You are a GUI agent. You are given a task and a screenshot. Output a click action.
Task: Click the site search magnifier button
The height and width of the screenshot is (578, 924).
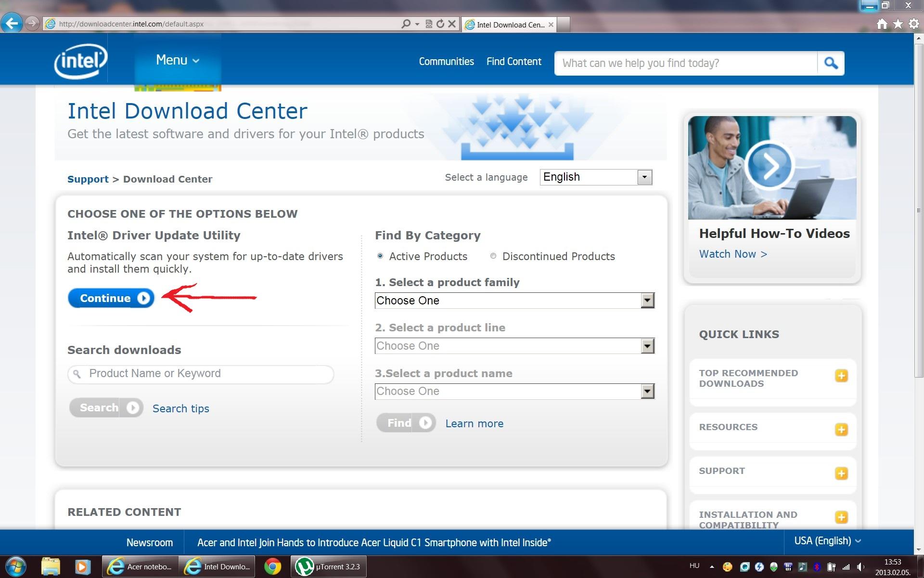[x=831, y=63]
